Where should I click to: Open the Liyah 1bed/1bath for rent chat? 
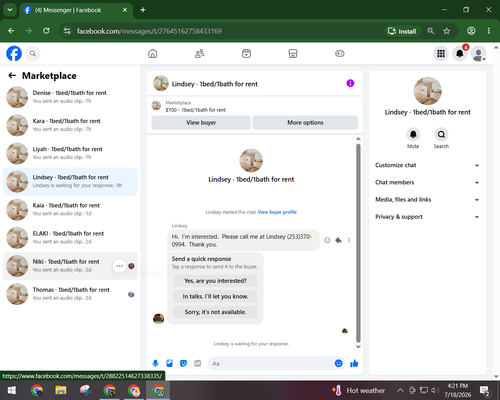tap(70, 153)
